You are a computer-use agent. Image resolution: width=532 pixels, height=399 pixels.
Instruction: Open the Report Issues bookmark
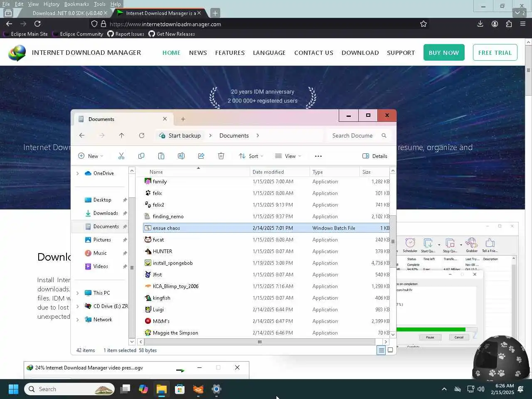tap(126, 34)
